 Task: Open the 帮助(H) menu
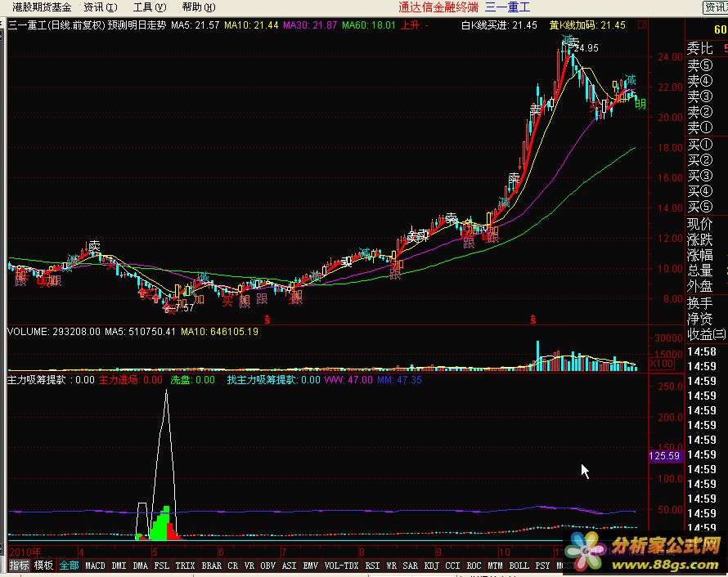coord(199,7)
